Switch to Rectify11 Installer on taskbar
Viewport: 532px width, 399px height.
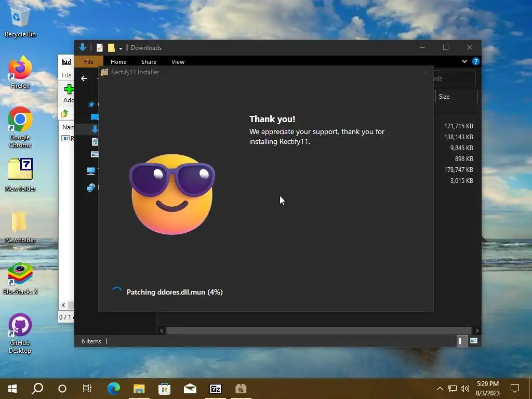[x=241, y=389]
